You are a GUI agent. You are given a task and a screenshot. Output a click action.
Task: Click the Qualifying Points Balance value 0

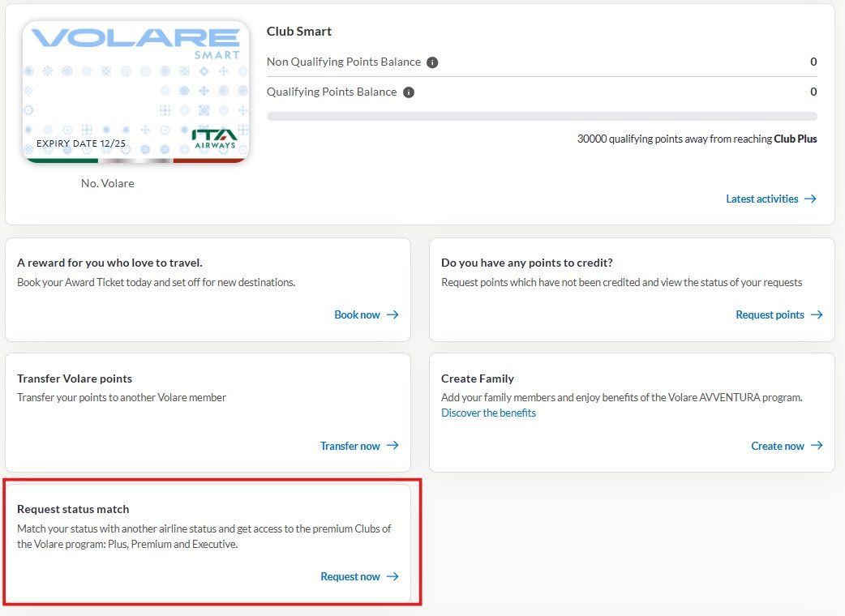(813, 92)
